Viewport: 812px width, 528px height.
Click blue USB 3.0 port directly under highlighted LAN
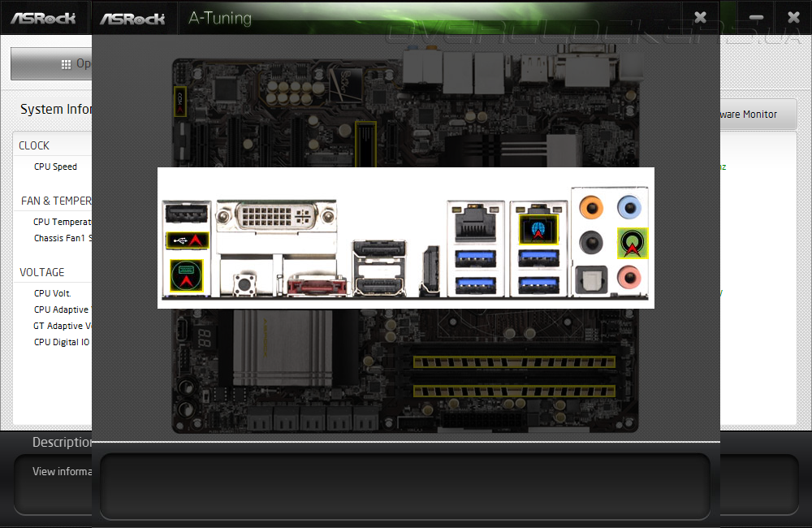coord(538,258)
